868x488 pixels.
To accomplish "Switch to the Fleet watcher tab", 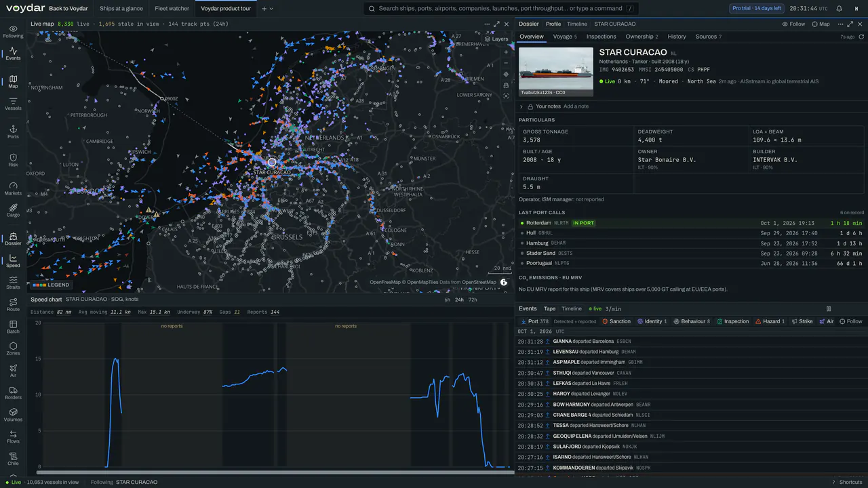I will pyautogui.click(x=172, y=9).
